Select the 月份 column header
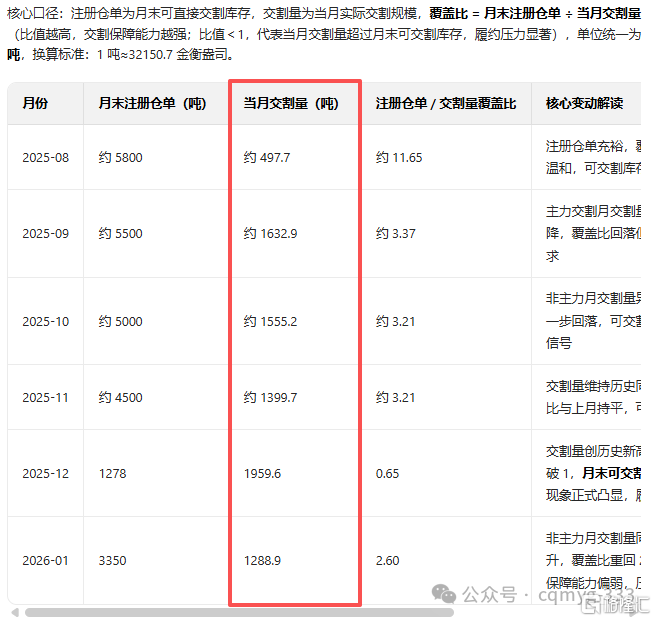Screen dimensions: 656x621 click(x=35, y=104)
